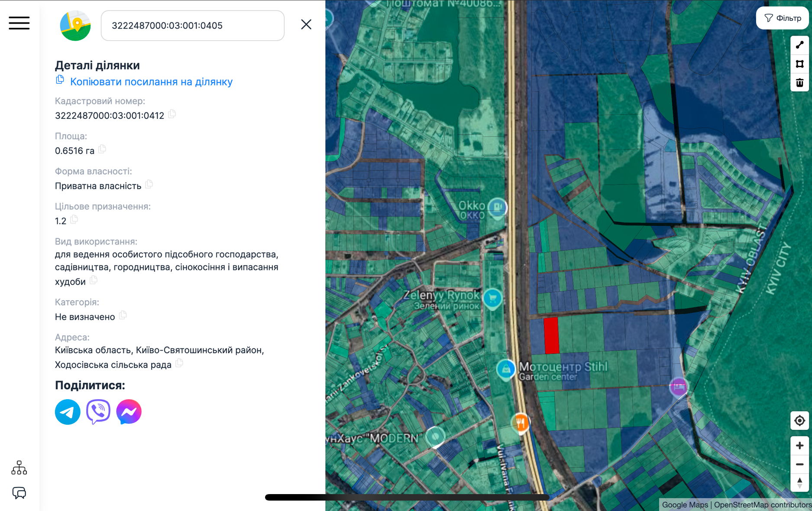Select the line measure tool
Image resolution: width=812 pixels, height=511 pixels.
pyautogui.click(x=799, y=45)
